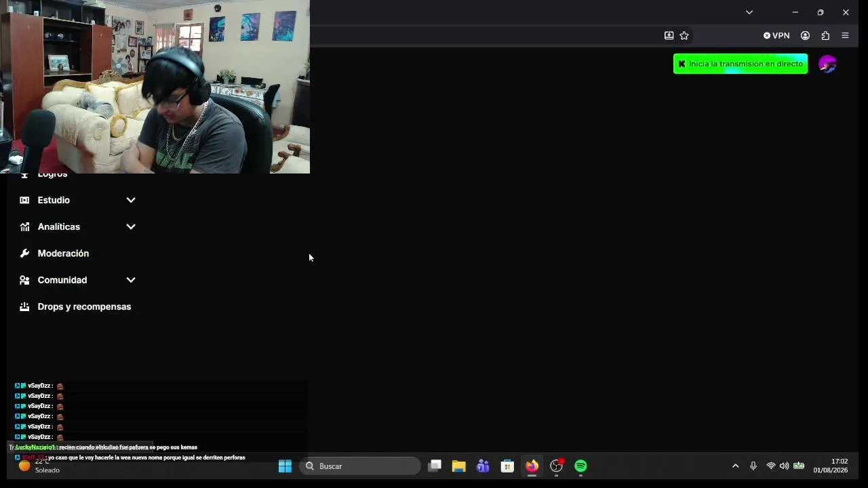Launch Microsoft Teams from the taskbar
The image size is (868, 488).
(x=483, y=466)
